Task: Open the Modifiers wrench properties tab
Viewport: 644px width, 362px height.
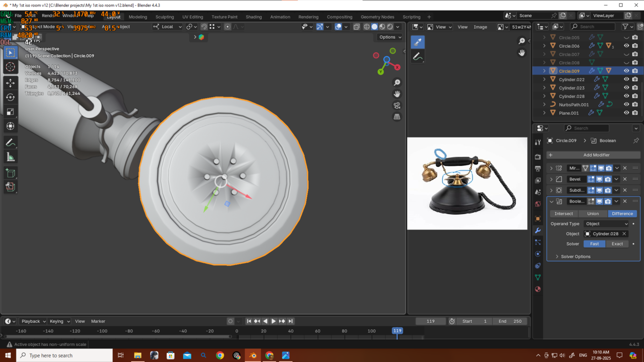Action: 538,231
